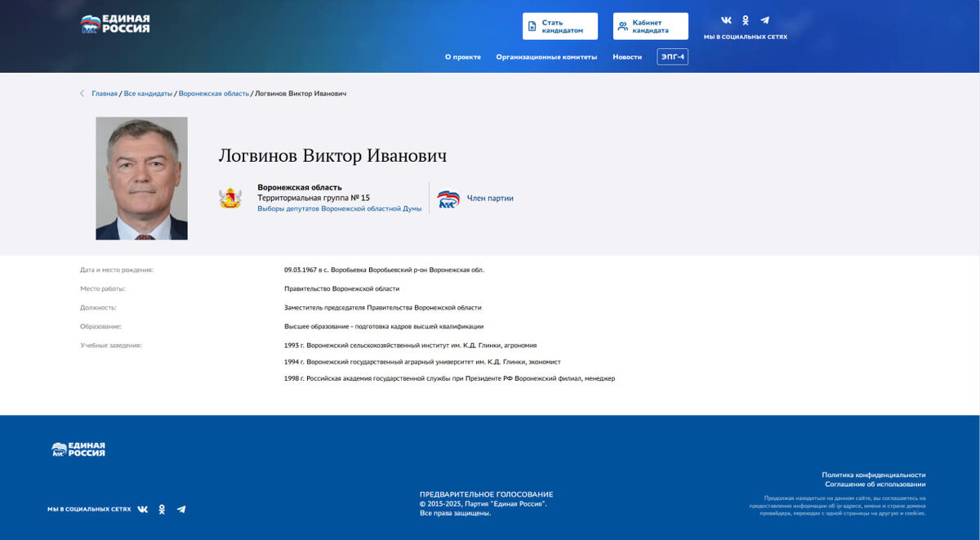Go to the Новости section

point(626,56)
